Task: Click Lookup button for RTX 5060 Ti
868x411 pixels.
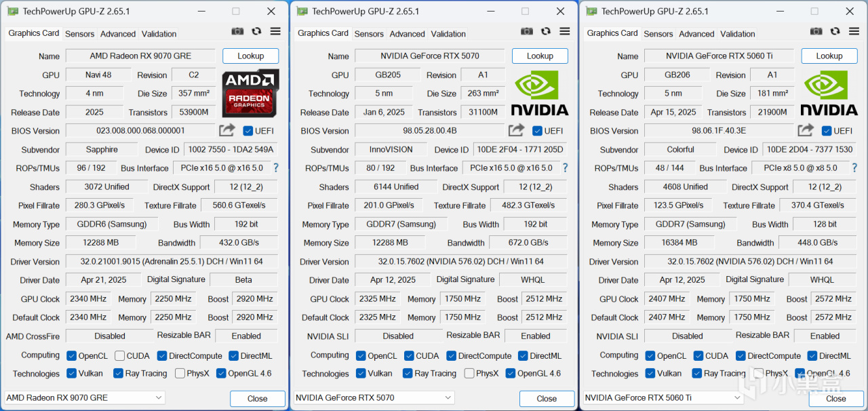Action: (x=829, y=56)
